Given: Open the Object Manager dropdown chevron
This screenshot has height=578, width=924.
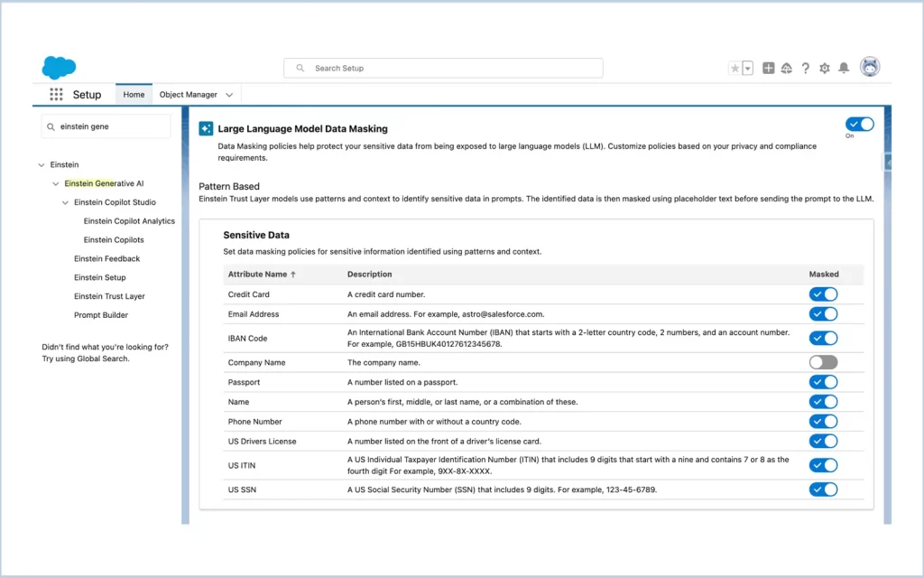Looking at the screenshot, I should pyautogui.click(x=229, y=95).
